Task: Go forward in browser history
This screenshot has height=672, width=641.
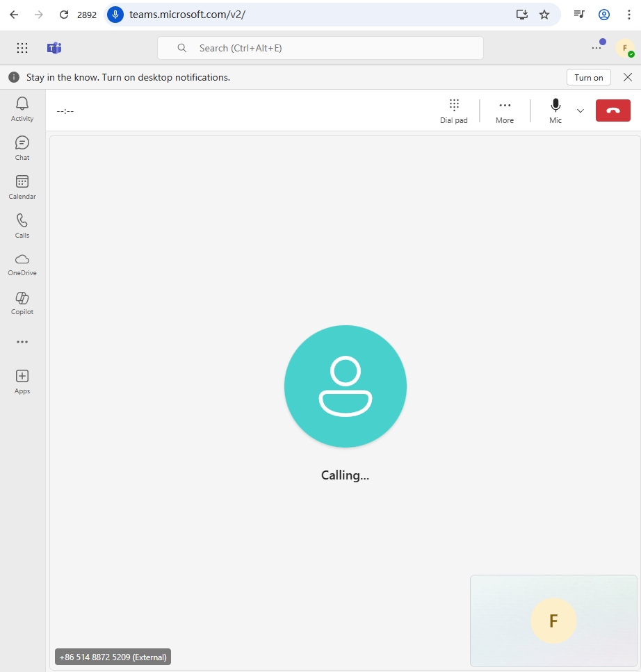Action: click(39, 15)
